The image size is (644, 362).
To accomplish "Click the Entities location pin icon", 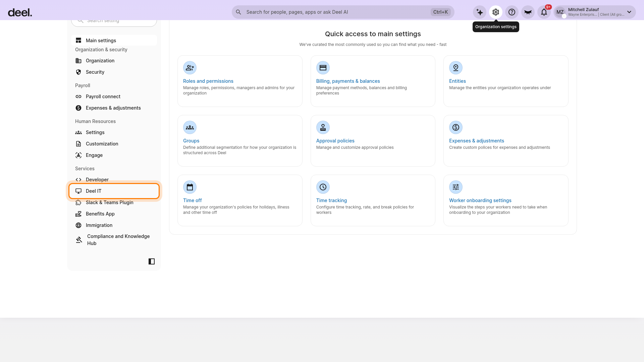I will point(456,68).
